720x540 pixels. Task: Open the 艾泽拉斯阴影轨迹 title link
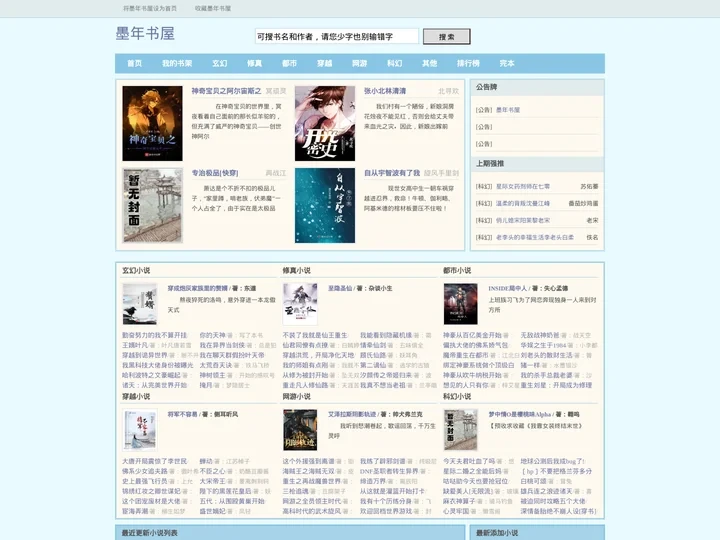351,414
